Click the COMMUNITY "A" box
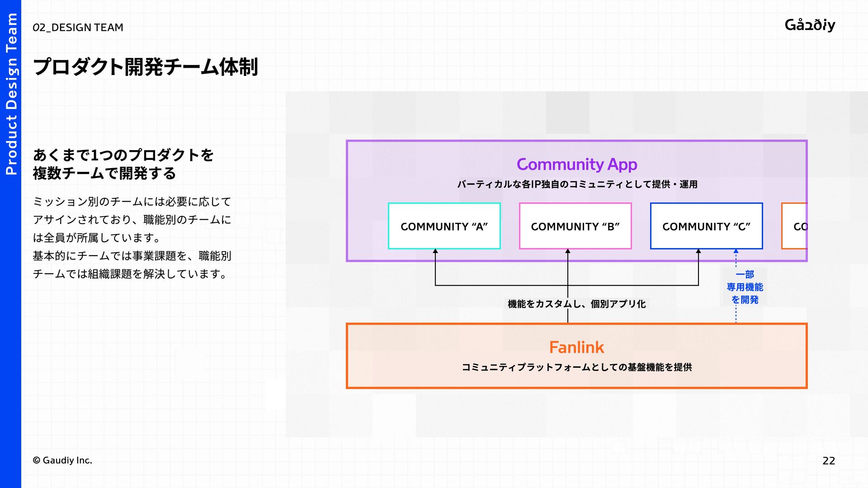 click(x=444, y=226)
